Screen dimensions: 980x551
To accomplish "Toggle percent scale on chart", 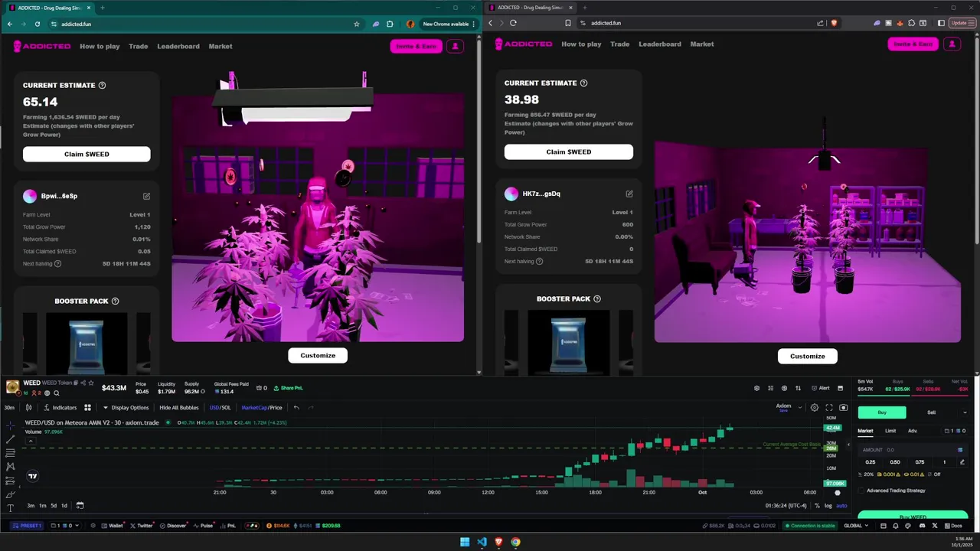I will pos(817,506).
